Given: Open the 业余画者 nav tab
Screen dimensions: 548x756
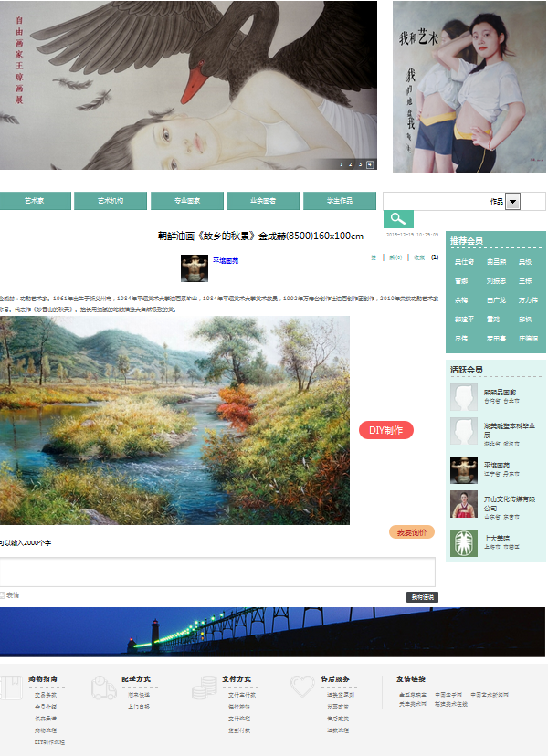Looking at the screenshot, I should [263, 201].
